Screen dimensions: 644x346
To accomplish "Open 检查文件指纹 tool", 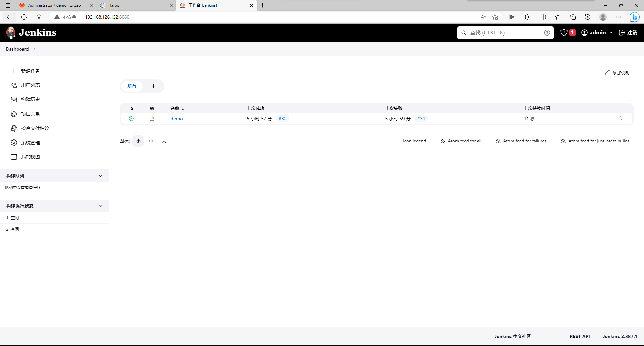I will pos(35,128).
